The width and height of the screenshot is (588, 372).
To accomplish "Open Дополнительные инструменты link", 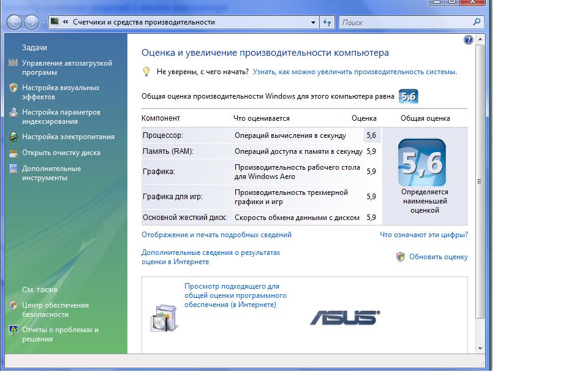I will [51, 173].
